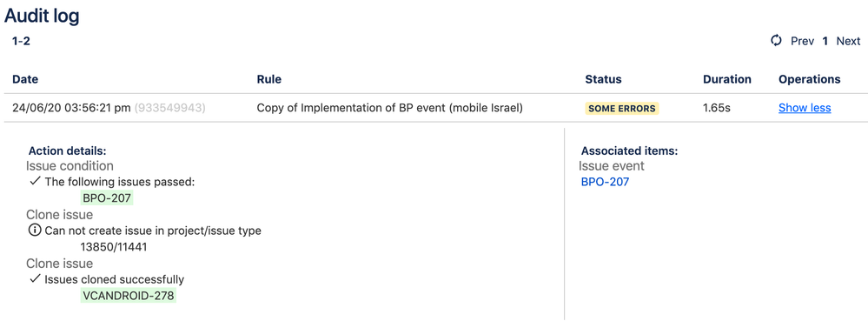This screenshot has height=321, width=868.
Task: Click the info icon next to Can not create issue
Action: pos(35,231)
